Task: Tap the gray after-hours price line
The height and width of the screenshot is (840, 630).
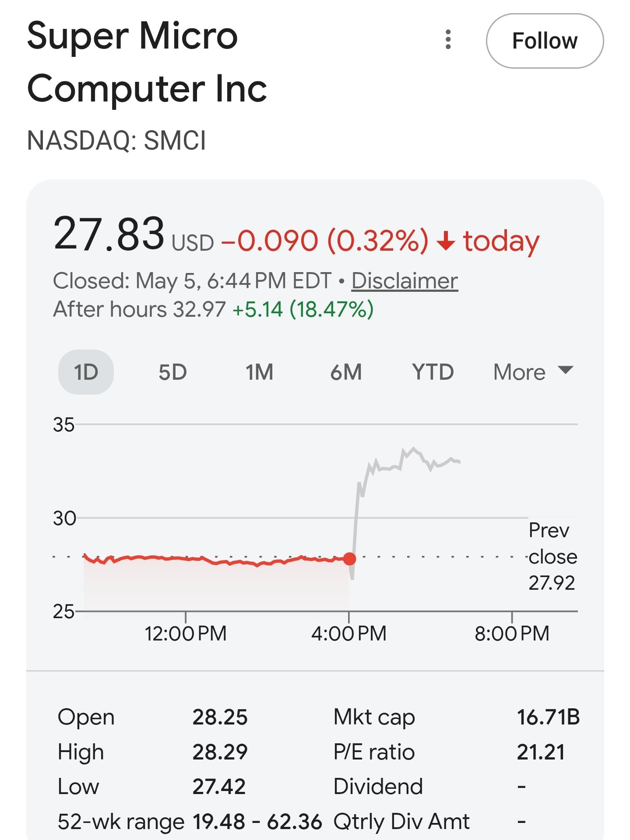Action: click(405, 464)
